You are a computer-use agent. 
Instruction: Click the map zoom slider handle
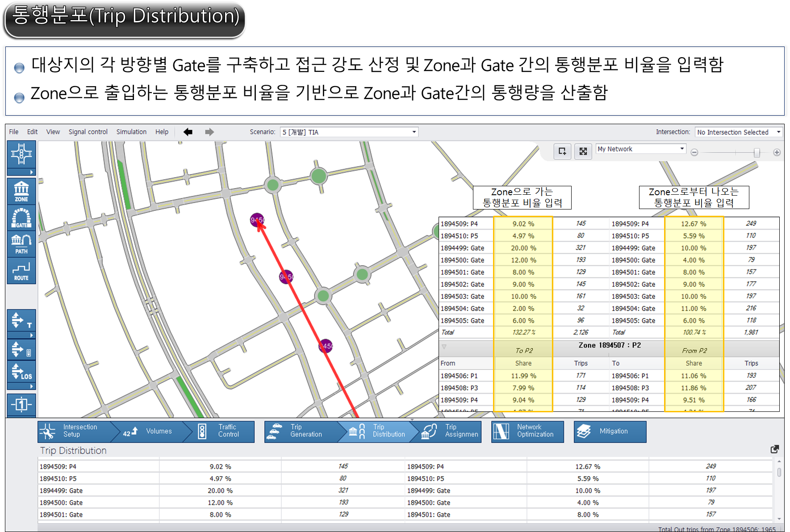click(757, 152)
